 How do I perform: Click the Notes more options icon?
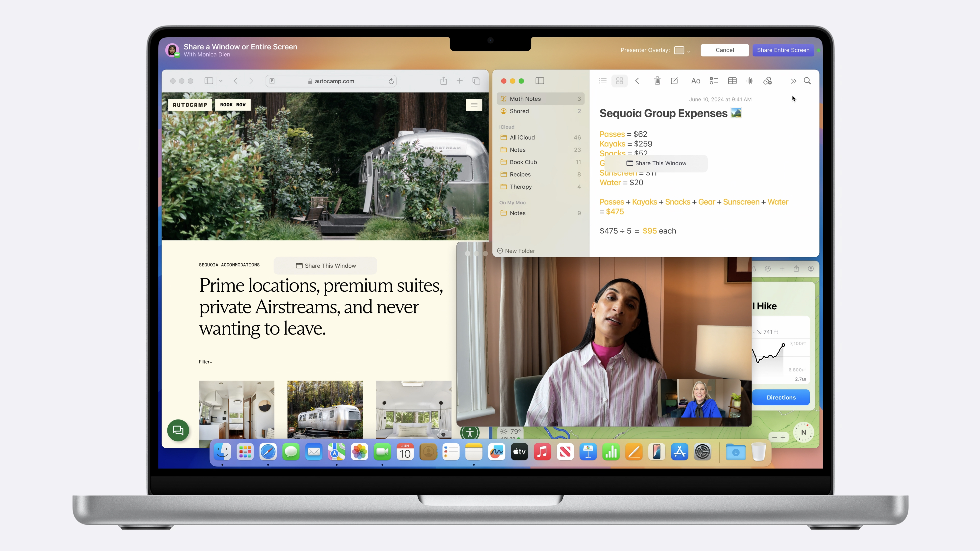794,81
